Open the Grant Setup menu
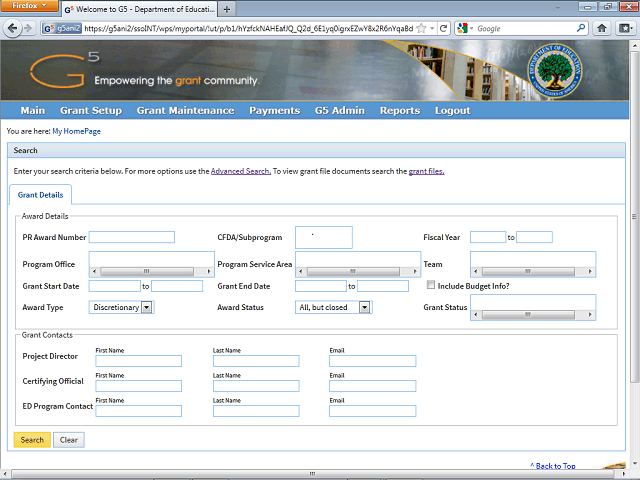 point(91,111)
